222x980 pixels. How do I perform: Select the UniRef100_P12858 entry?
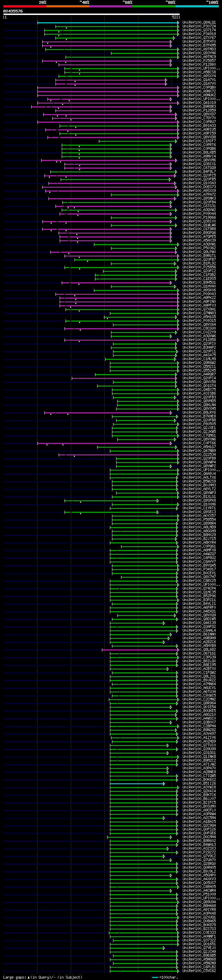click(x=199, y=340)
